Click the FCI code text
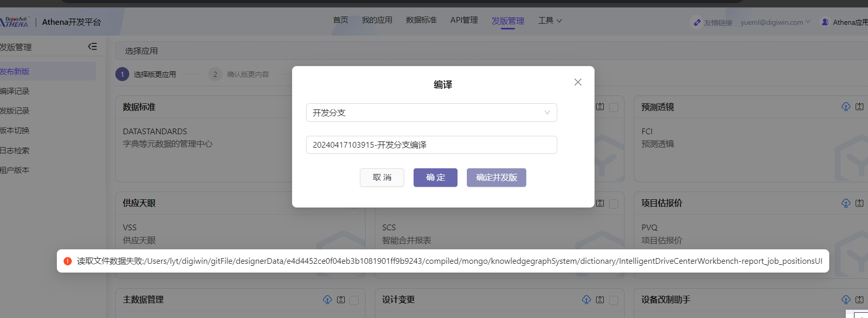The height and width of the screenshot is (318, 868). coord(647,132)
